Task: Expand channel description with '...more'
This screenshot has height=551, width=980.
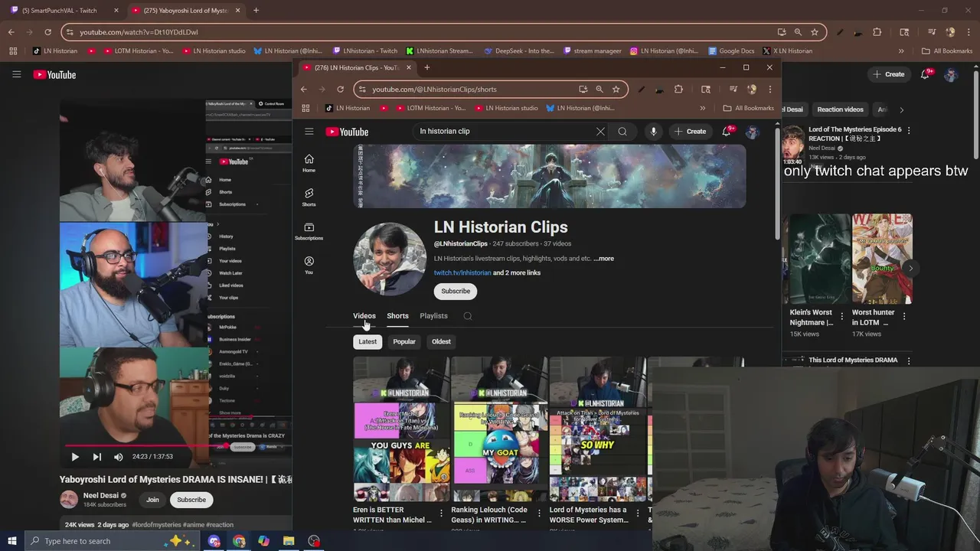Action: 603,259
